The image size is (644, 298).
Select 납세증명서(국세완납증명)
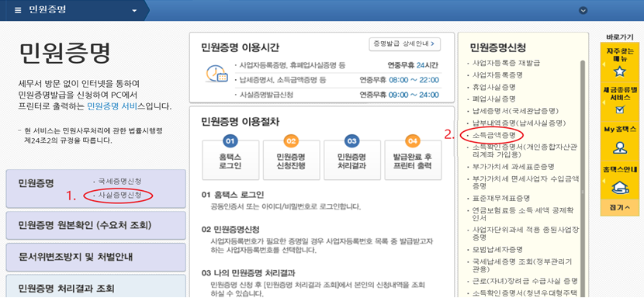tap(515, 111)
